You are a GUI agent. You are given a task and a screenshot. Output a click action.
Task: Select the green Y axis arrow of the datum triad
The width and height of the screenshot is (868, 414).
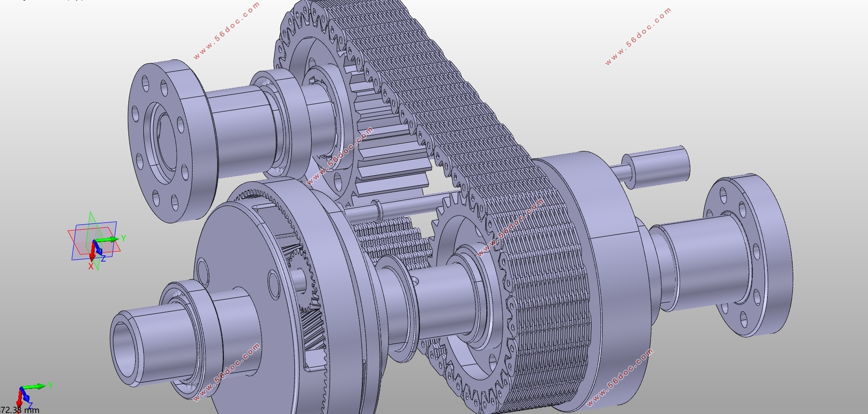click(107, 239)
